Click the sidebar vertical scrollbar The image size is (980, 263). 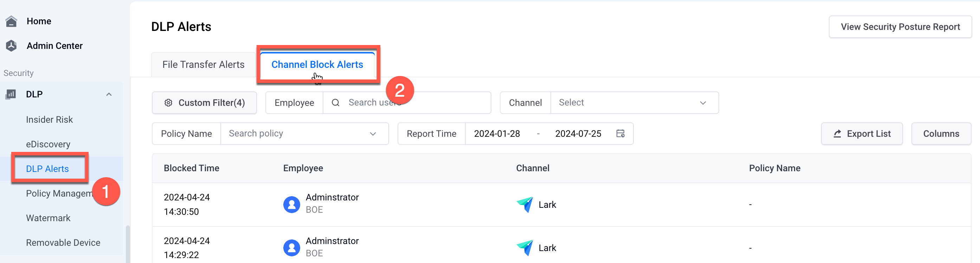coord(128,244)
